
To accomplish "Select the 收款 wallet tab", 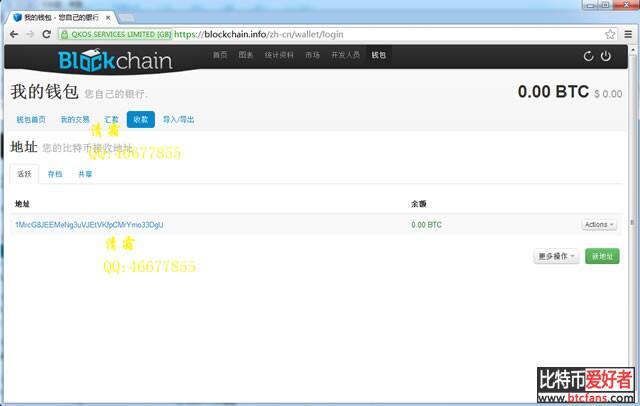I will tap(140, 119).
